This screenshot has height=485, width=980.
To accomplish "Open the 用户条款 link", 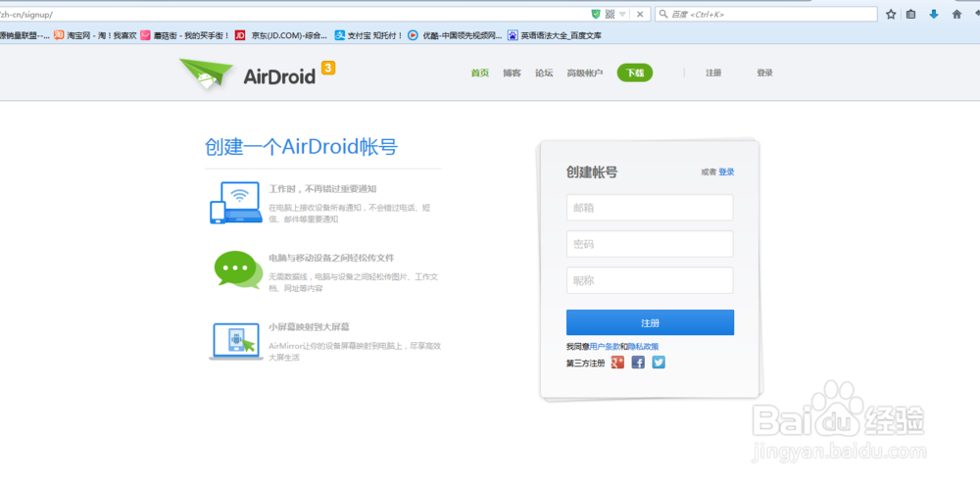I will [605, 346].
